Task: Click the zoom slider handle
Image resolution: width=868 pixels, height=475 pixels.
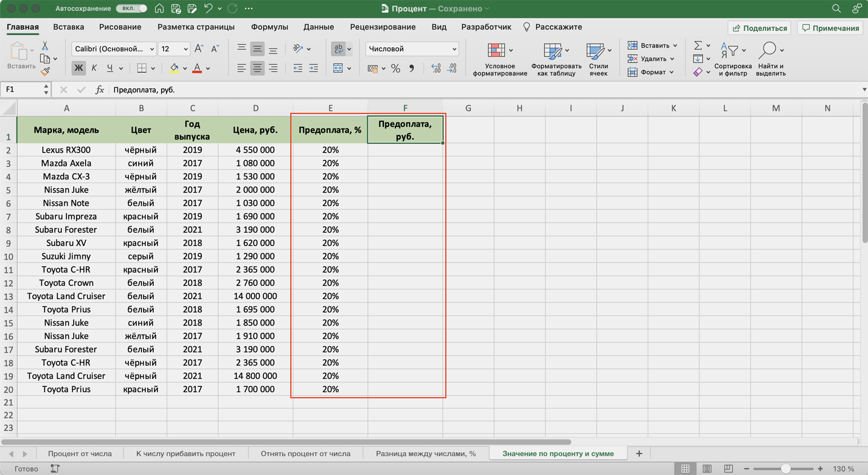Action: click(785, 469)
